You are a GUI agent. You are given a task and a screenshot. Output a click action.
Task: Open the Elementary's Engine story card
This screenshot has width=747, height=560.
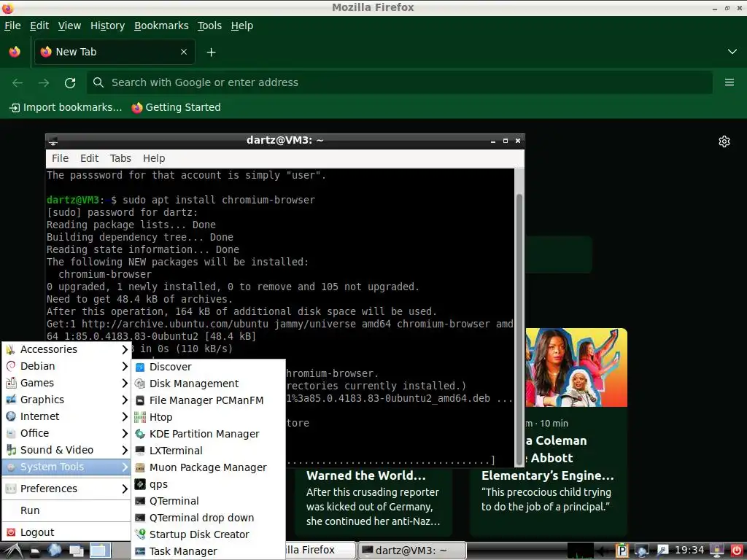548,493
